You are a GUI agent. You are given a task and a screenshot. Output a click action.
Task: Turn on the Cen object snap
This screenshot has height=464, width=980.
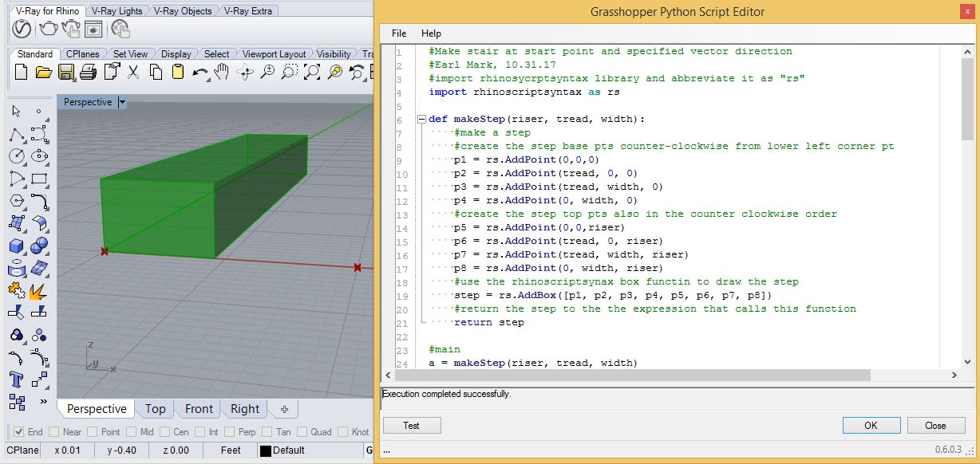[x=164, y=432]
